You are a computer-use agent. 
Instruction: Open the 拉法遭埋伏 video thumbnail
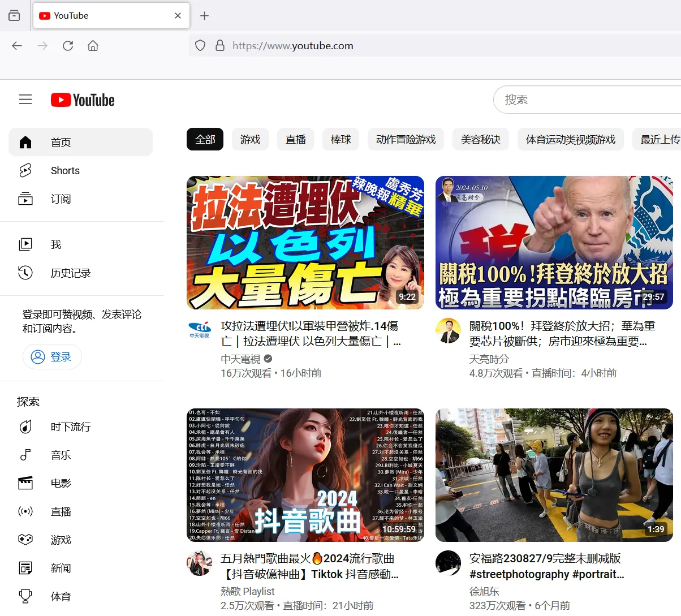coord(305,243)
